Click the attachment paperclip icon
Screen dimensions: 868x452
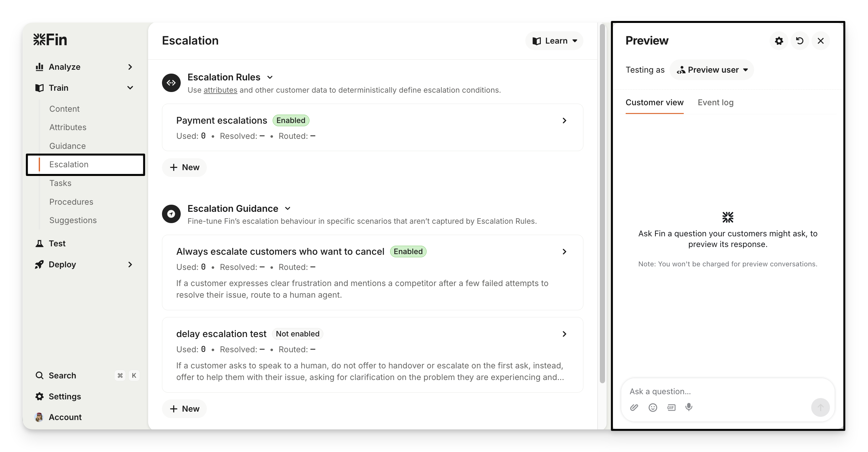(634, 407)
